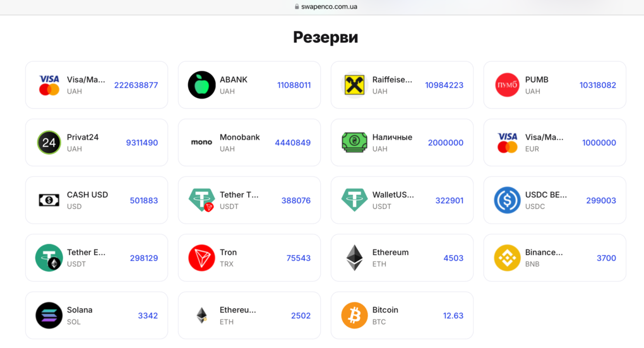Click the Raiffeisen bank logo icon
This screenshot has width=644, height=348.
point(354,85)
